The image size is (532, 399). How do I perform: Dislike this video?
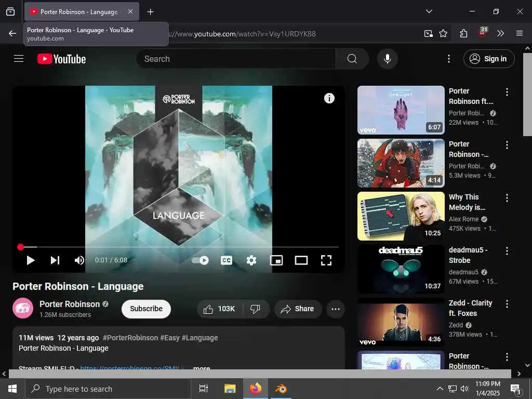(x=255, y=309)
